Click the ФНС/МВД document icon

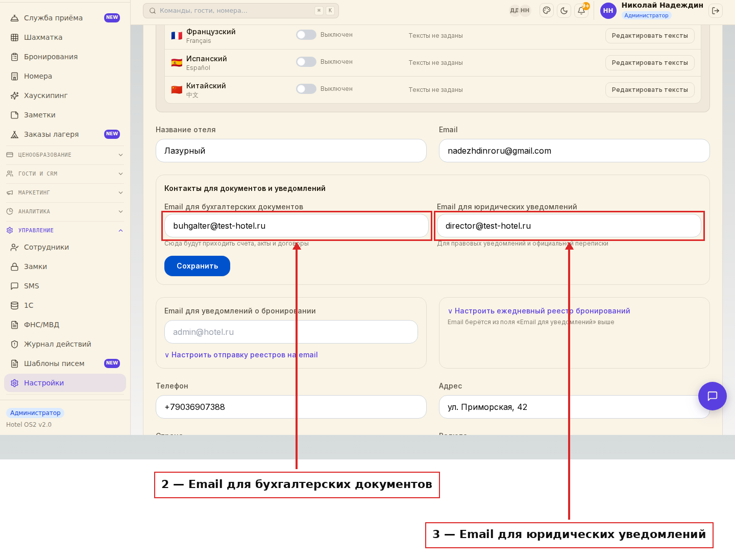[x=15, y=325]
